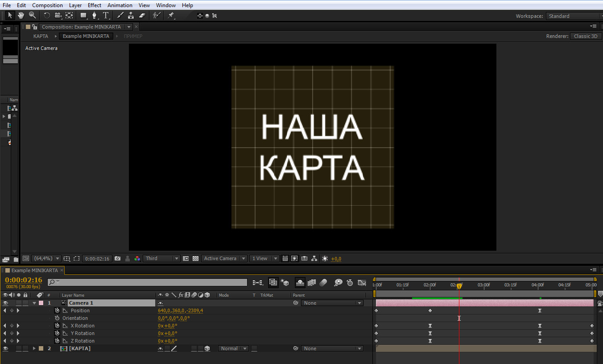Open the Graph Editor in timeline

pos(362,283)
